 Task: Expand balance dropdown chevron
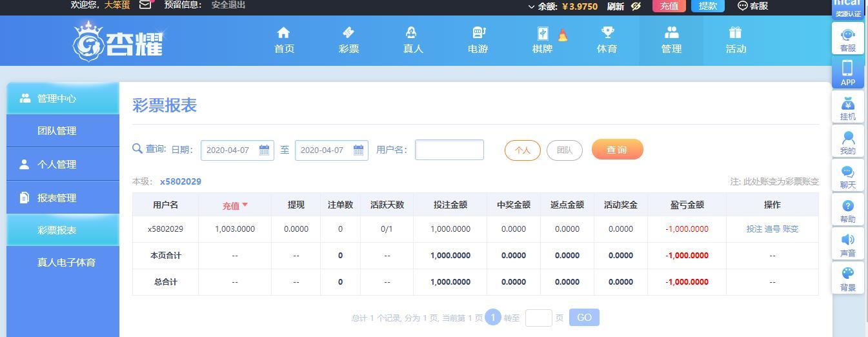click(x=531, y=6)
